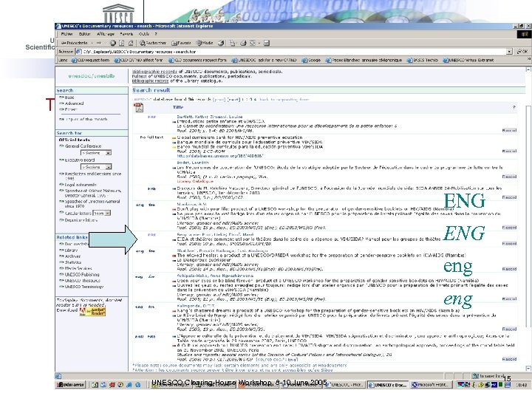
Task: Click the PDF icon above result list
Action: (x=139, y=108)
